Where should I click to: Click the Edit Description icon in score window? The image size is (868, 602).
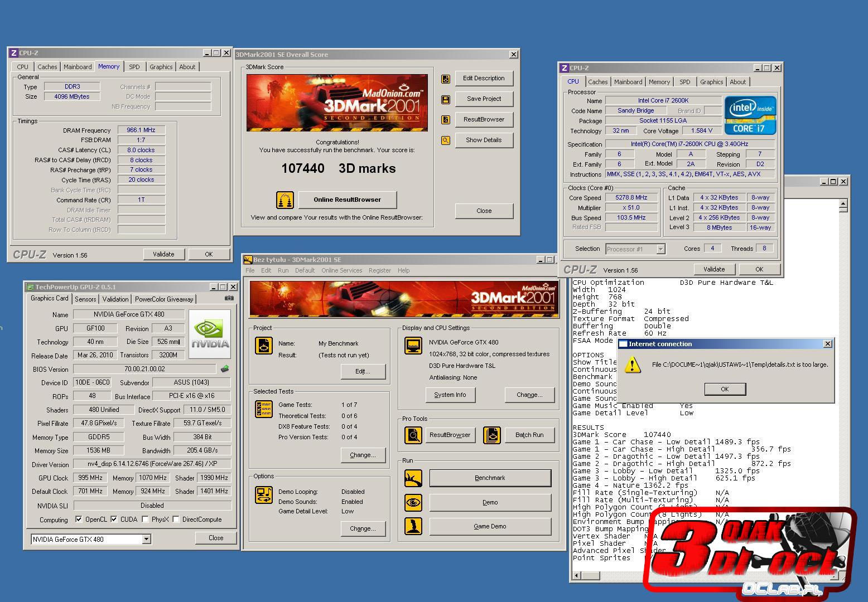tap(446, 79)
